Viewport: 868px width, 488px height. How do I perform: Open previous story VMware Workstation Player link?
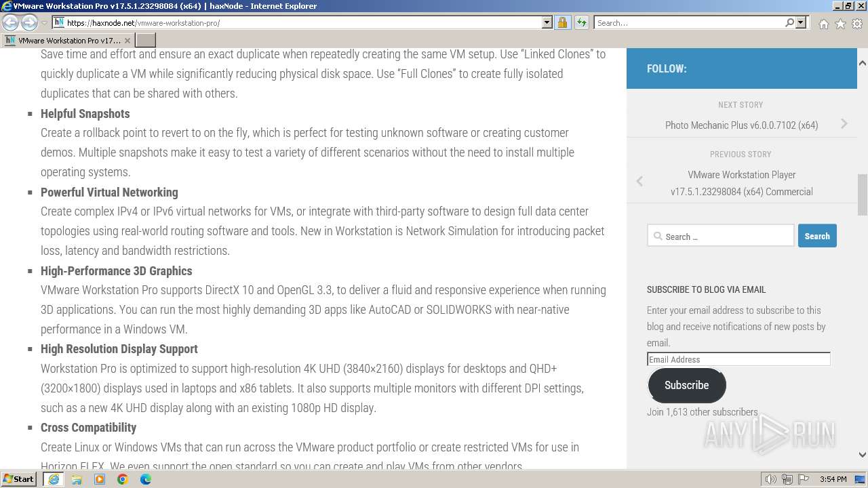click(742, 183)
